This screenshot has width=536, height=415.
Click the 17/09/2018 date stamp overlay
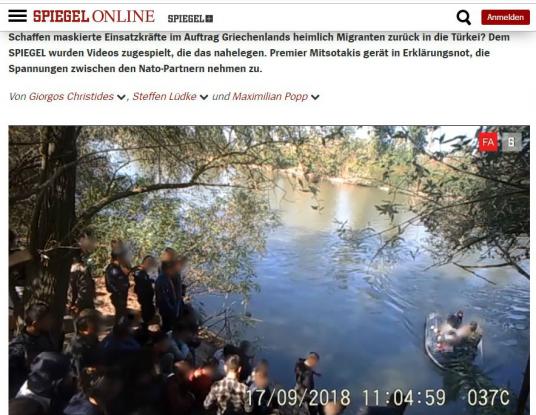tap(298, 398)
